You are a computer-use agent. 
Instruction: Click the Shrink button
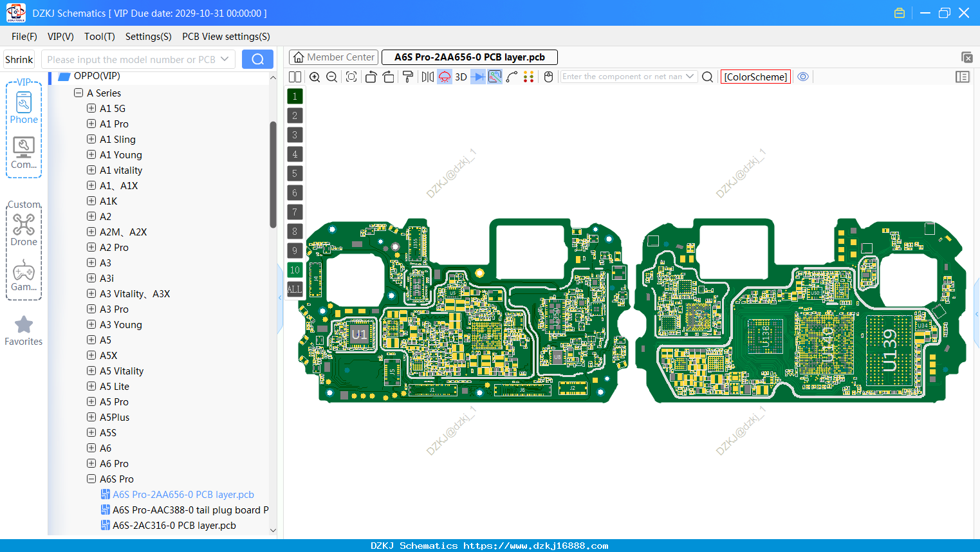(19, 59)
